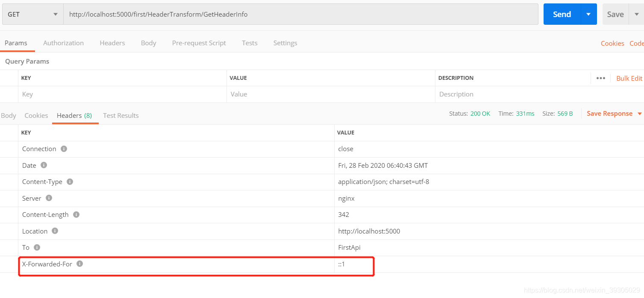Switch to the Authorization tab

tap(63, 43)
